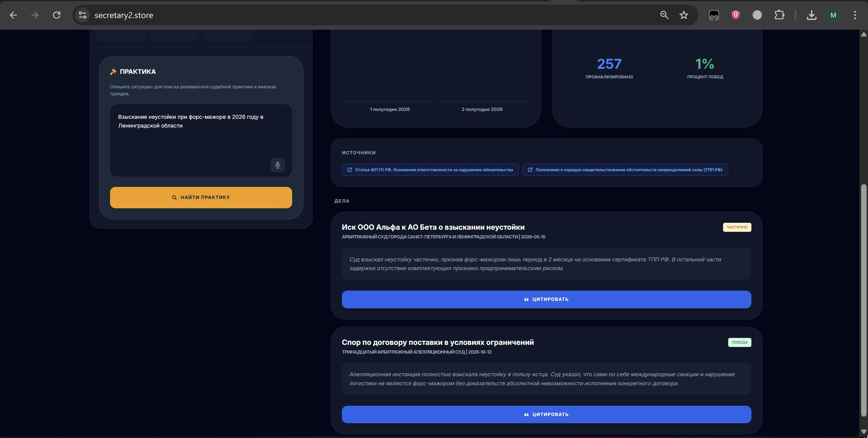868x438 pixels.
Task: Click the zoom magnifier icon in address bar
Action: (x=664, y=15)
